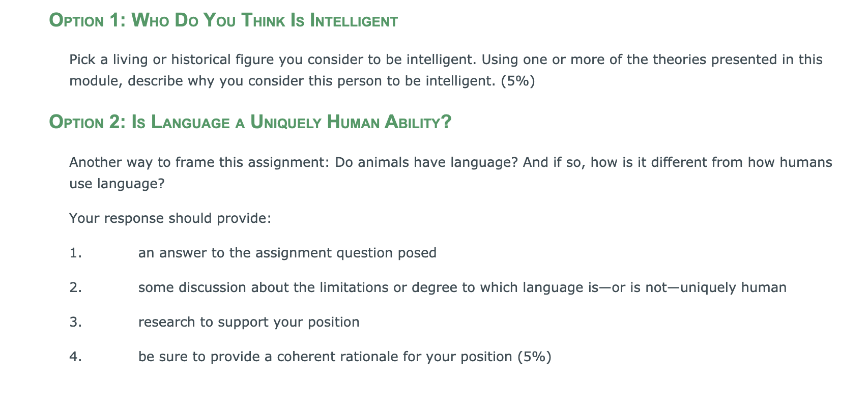This screenshot has width=868, height=407.
Task: Click list number "4."
Action: (x=75, y=357)
